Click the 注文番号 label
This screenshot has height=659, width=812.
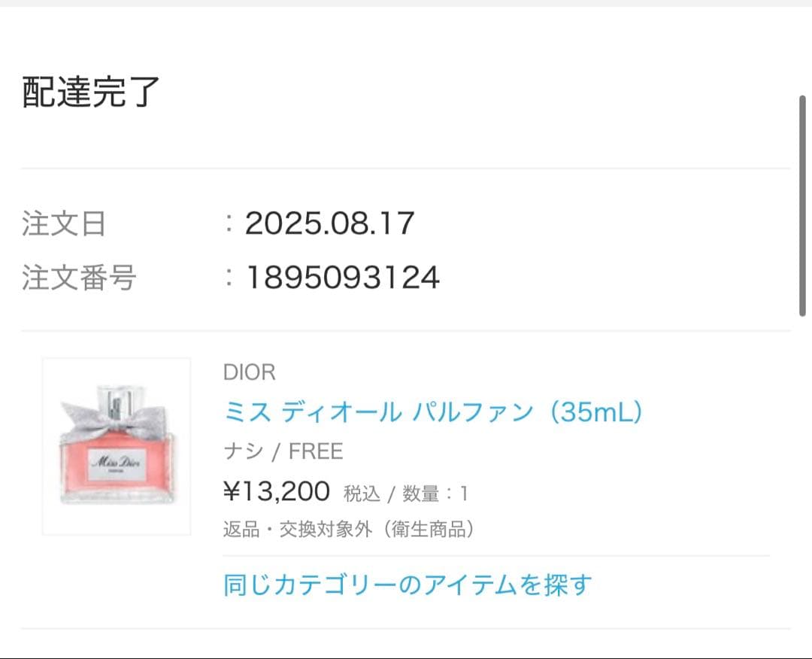pyautogui.click(x=79, y=278)
